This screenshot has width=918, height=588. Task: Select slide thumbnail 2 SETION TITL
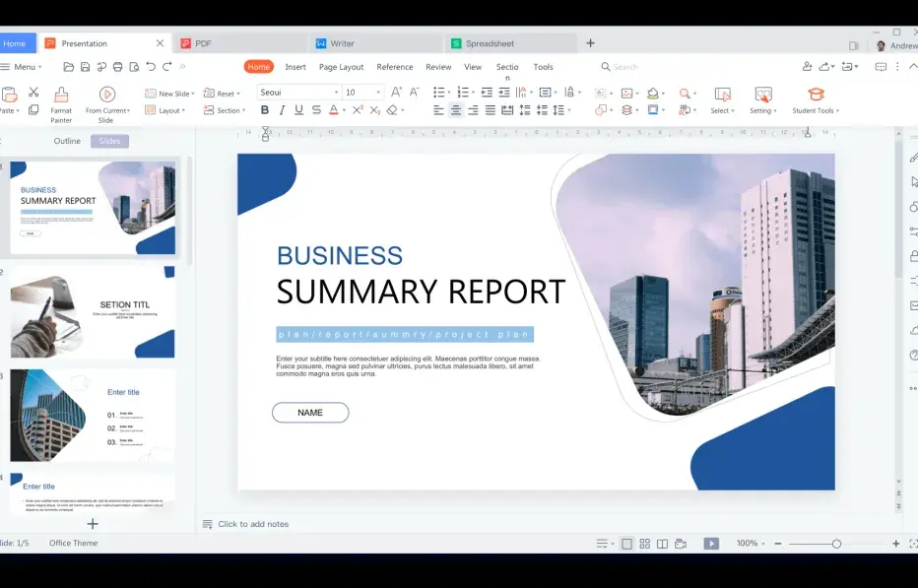93,312
